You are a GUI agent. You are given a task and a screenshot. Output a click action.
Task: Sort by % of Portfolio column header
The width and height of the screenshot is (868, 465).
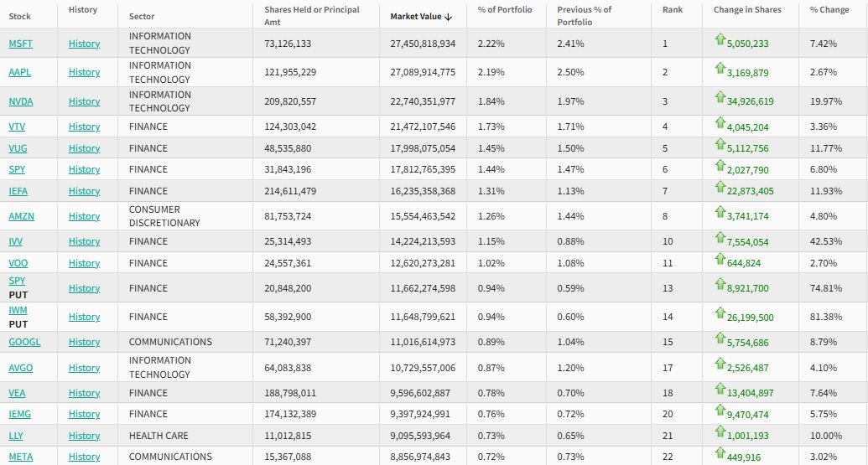coord(505,9)
